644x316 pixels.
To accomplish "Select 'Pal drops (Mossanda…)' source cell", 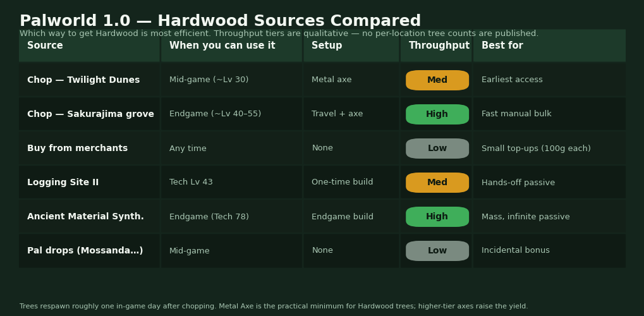I will tap(89, 251).
